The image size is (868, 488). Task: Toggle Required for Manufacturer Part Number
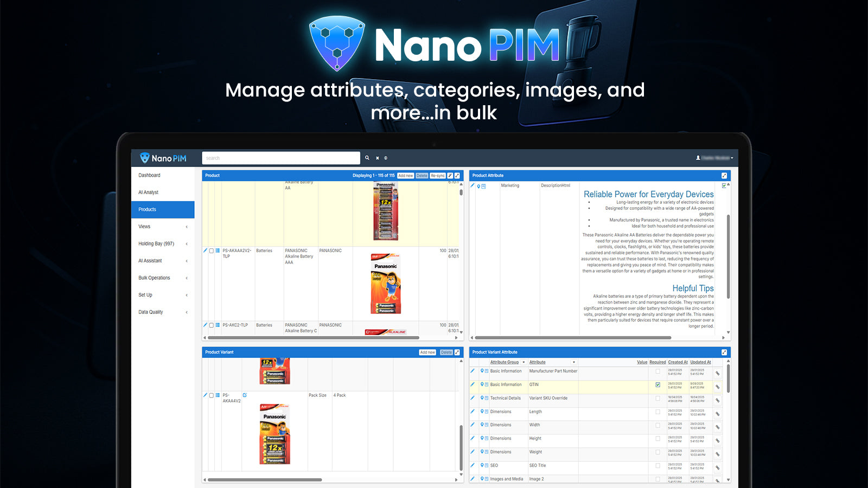pyautogui.click(x=658, y=371)
